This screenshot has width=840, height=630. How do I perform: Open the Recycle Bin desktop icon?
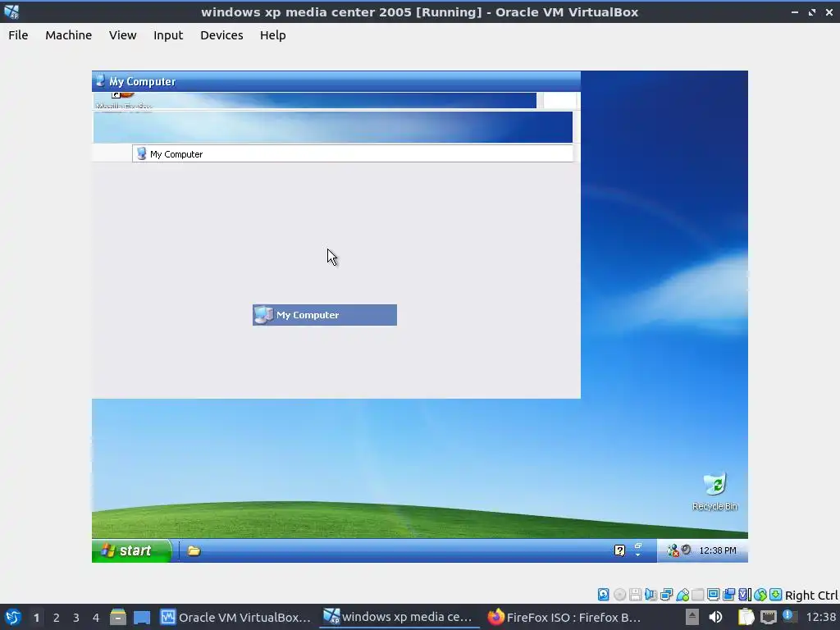tap(714, 491)
